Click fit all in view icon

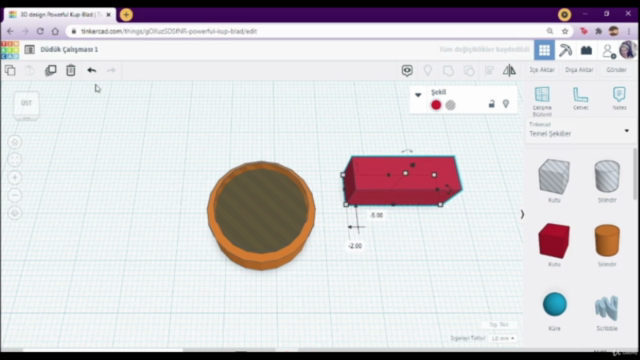click(15, 160)
